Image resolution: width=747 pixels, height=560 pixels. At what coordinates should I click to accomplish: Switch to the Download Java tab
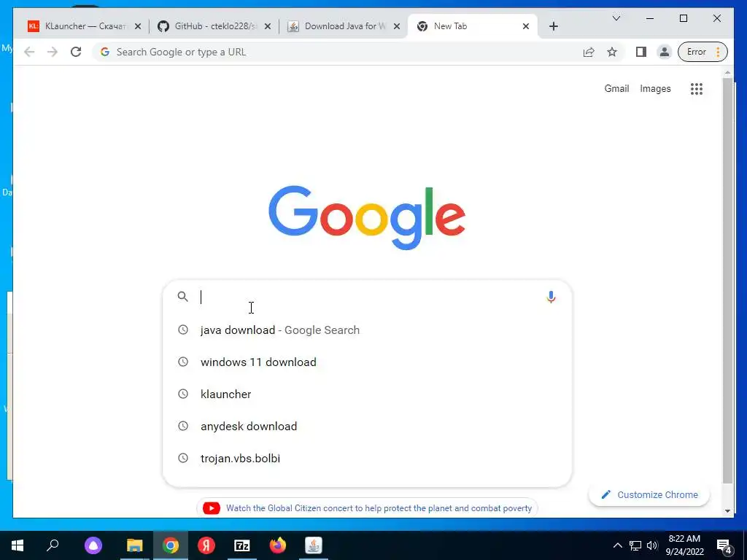point(344,26)
